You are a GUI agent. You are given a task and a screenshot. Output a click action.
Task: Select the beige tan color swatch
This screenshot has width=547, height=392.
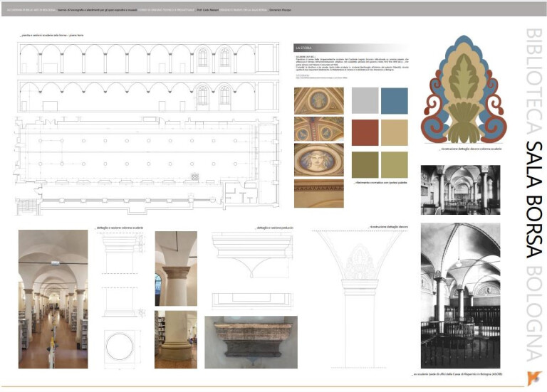click(394, 133)
